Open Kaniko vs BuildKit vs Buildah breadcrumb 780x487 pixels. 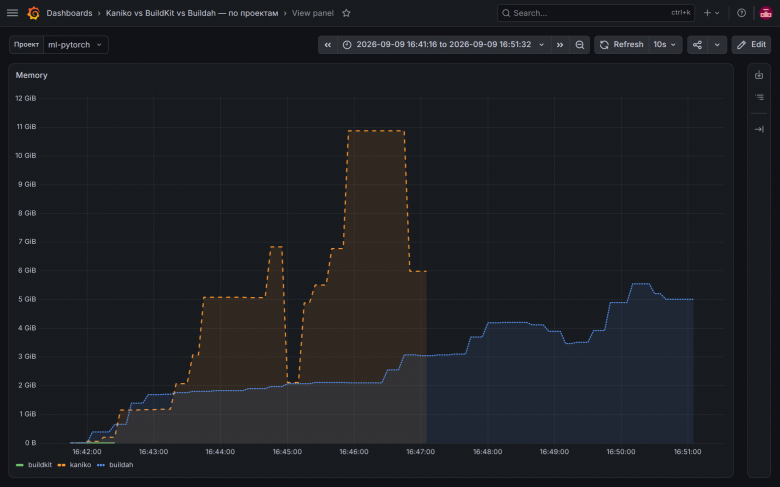192,13
